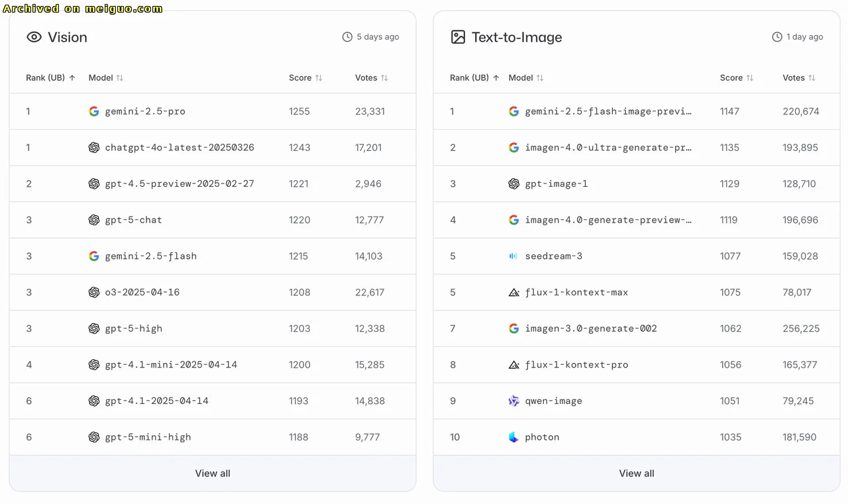
Task: Click the o3-2025-04-16 model name
Action: (x=142, y=292)
